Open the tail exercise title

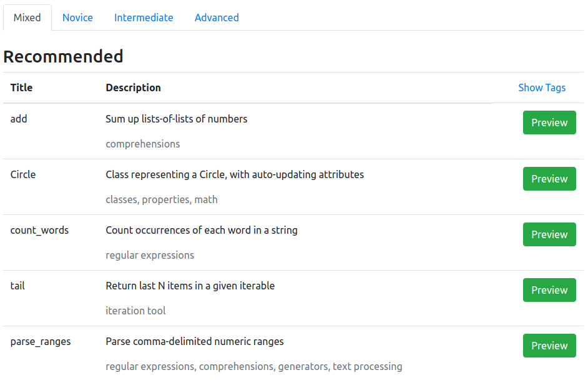[x=17, y=286]
